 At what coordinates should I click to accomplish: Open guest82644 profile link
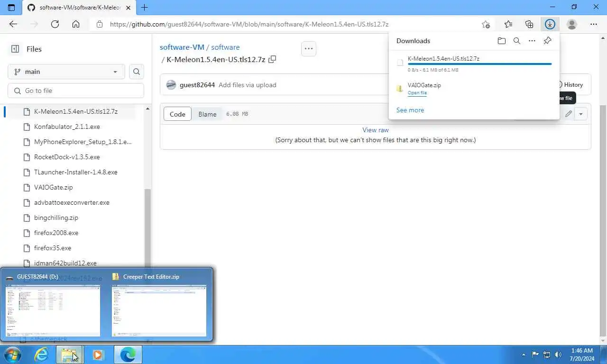pyautogui.click(x=197, y=85)
